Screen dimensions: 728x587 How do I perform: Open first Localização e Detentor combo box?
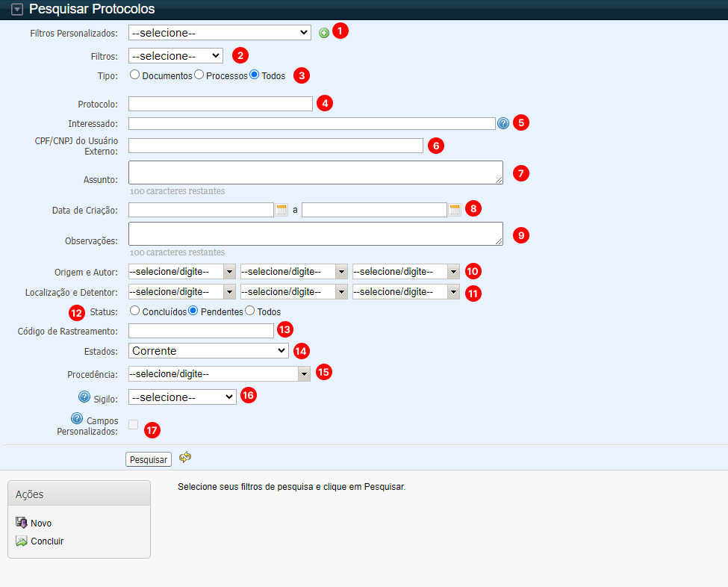pyautogui.click(x=182, y=292)
